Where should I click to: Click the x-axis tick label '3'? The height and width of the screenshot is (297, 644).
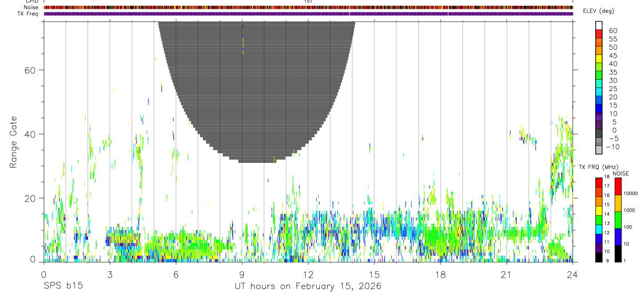[110, 274]
